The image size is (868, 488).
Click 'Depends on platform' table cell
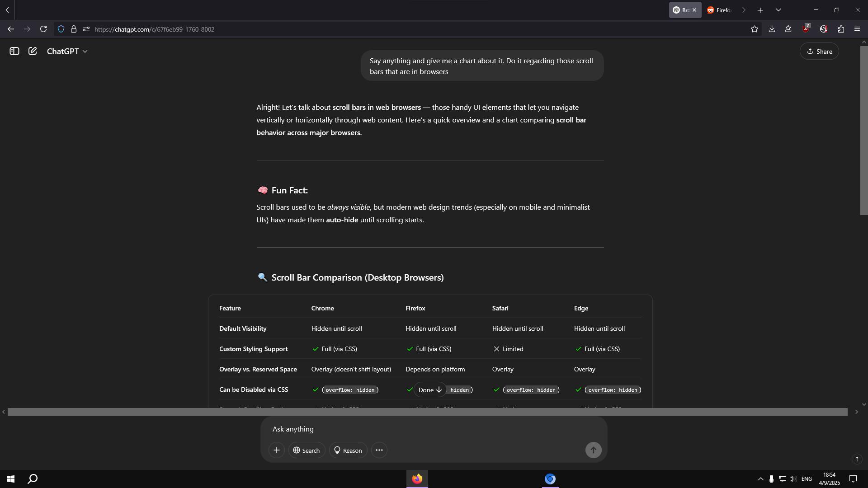tap(435, 369)
